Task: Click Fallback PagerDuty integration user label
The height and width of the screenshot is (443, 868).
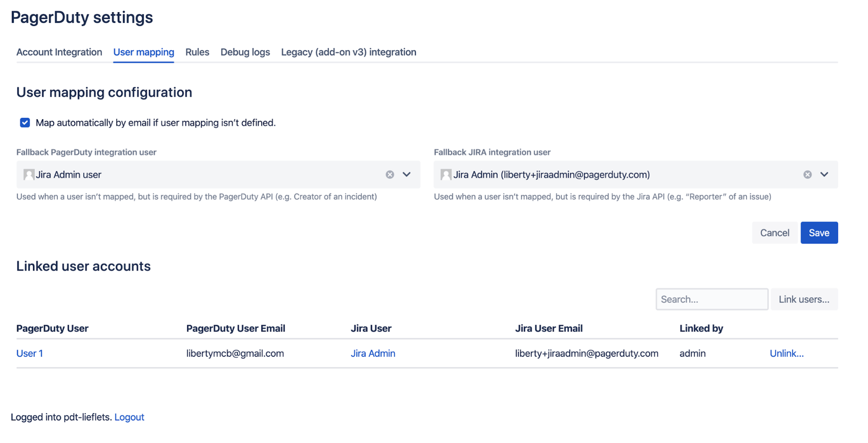Action: click(x=86, y=152)
